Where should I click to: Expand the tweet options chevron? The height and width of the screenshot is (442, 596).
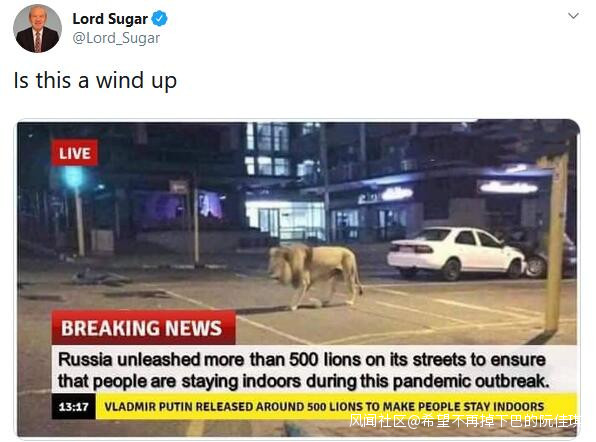573,16
